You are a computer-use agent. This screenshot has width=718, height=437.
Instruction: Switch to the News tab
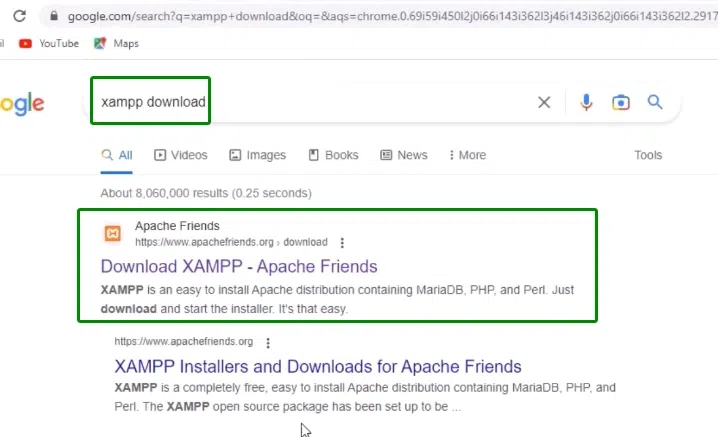point(404,155)
